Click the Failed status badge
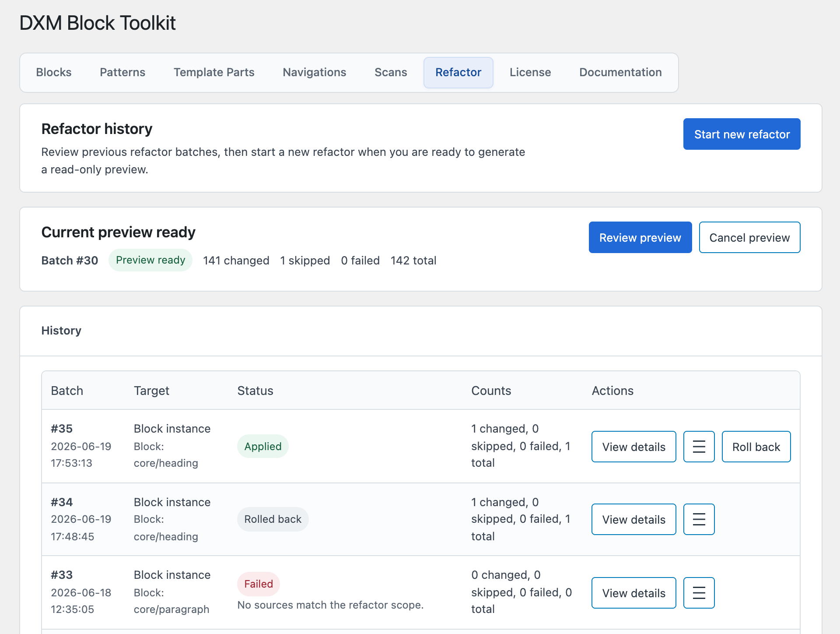Viewport: 840px width, 634px height. 258,584
